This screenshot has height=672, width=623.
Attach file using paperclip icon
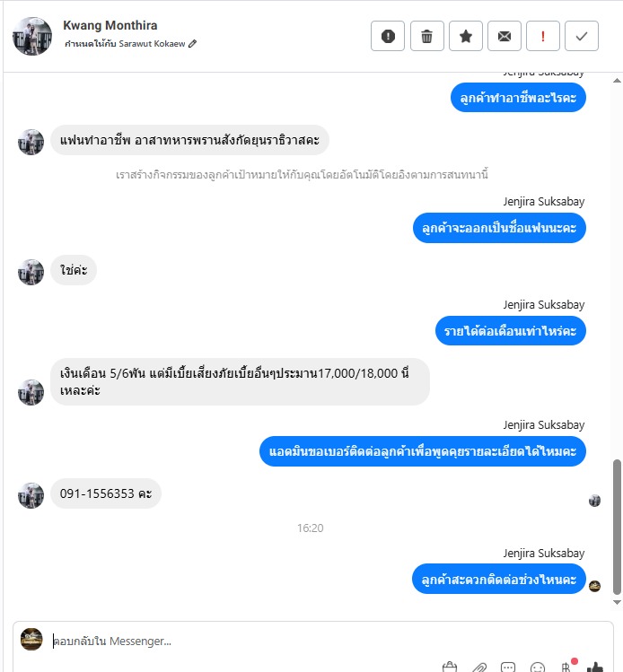click(x=479, y=668)
